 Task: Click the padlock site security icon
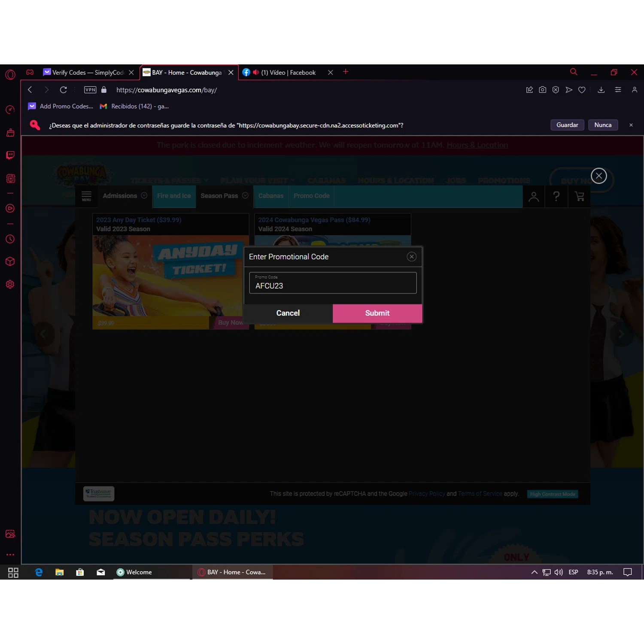coord(104,90)
